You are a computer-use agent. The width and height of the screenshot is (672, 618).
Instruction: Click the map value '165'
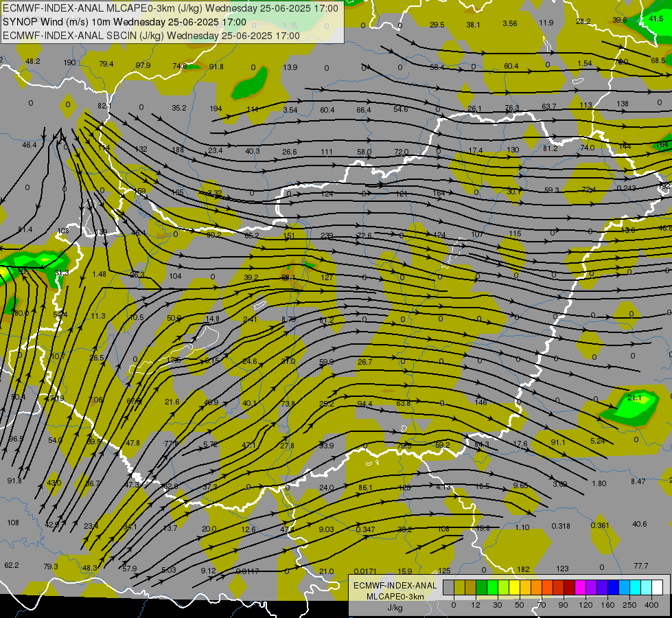pos(177,192)
